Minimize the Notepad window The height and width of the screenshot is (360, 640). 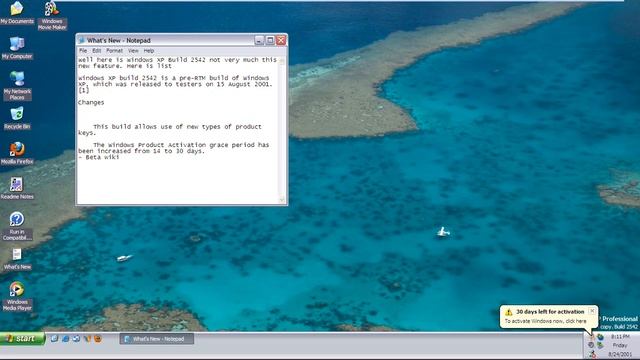[x=259, y=40]
